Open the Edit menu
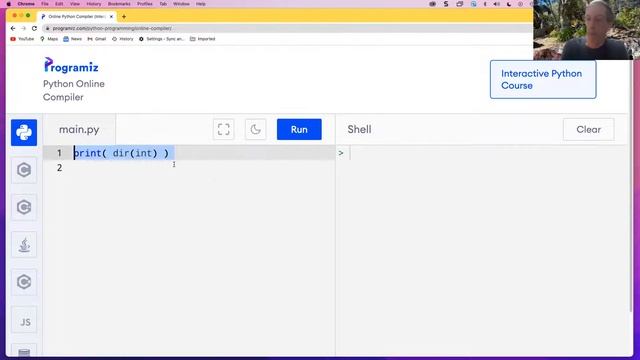Screen dimensions: 640x360 [x=59, y=4]
